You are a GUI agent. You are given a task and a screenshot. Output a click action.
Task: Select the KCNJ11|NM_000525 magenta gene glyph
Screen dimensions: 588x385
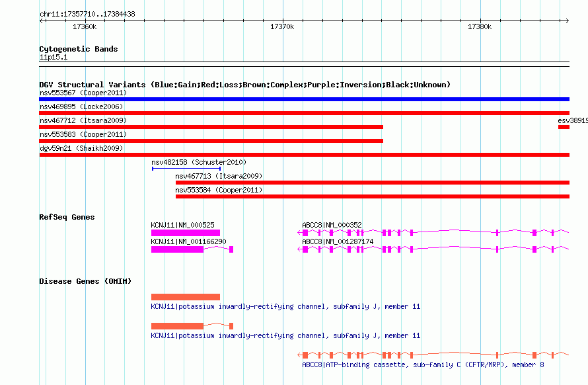[x=186, y=233]
